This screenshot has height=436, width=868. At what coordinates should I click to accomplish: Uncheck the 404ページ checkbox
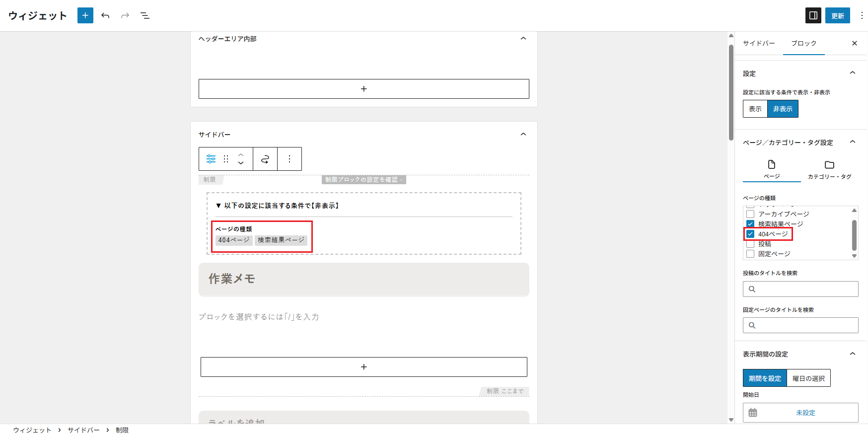click(x=750, y=234)
